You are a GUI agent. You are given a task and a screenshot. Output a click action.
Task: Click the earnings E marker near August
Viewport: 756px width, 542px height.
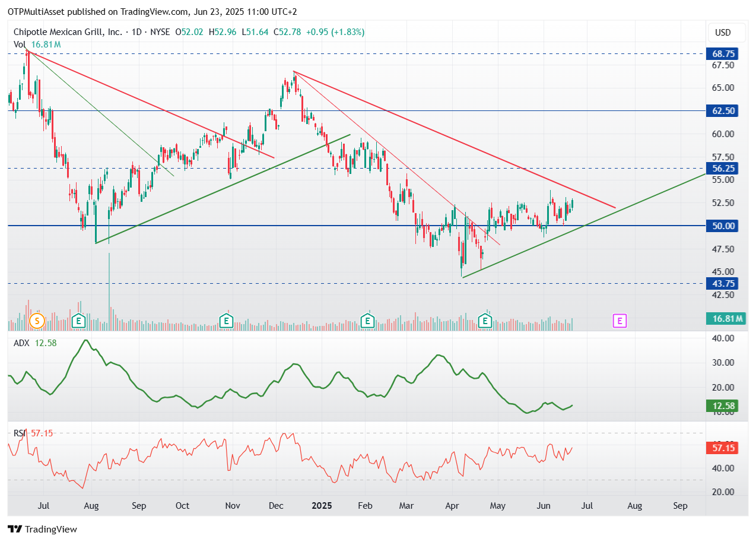(78, 321)
